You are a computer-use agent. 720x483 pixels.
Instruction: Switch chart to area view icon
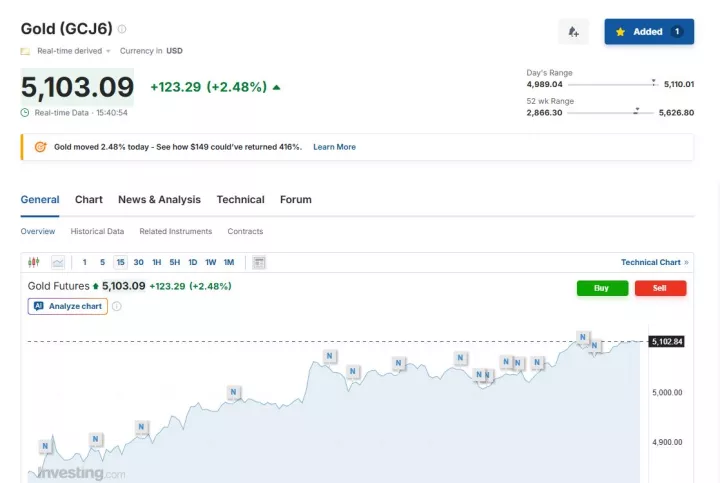coord(58,262)
